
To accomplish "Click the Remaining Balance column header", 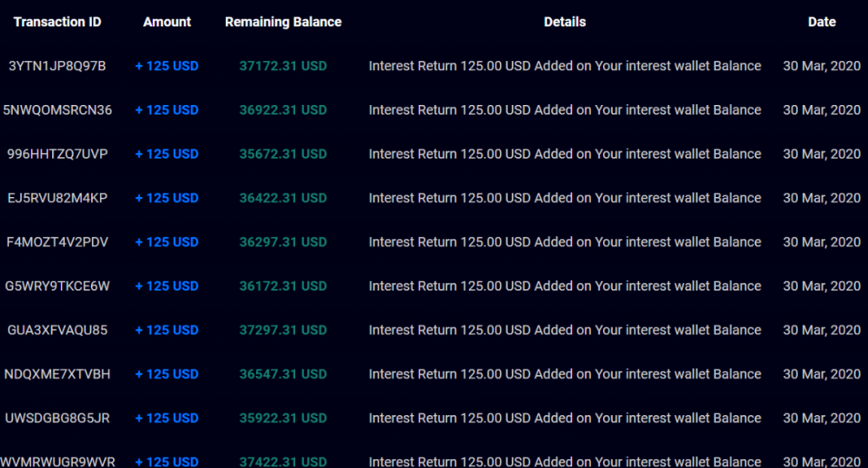I will point(283,23).
